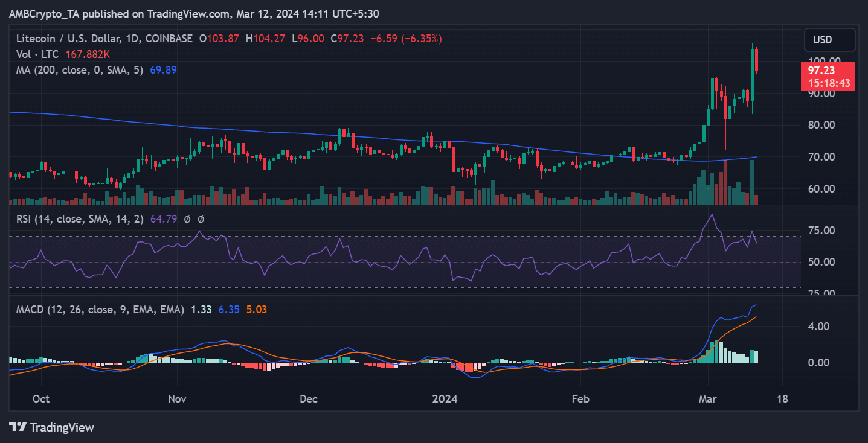Select the RSI (14, close, SMA, 14, 2) legend
868x443 pixels.
tap(80, 219)
